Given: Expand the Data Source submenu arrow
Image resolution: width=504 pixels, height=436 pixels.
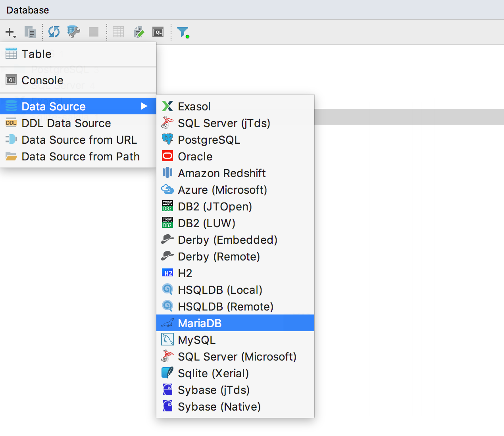Looking at the screenshot, I should [144, 106].
